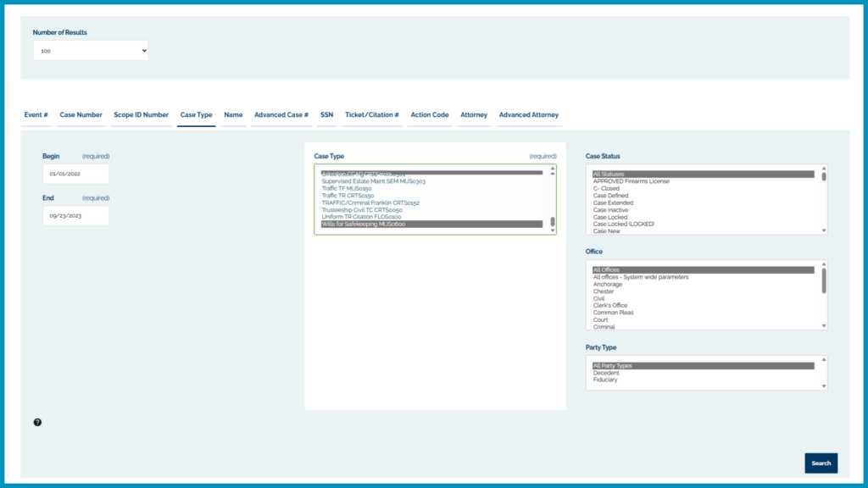Select Traffic TR CRTS0150 case type
868x488 pixels.
tap(348, 196)
